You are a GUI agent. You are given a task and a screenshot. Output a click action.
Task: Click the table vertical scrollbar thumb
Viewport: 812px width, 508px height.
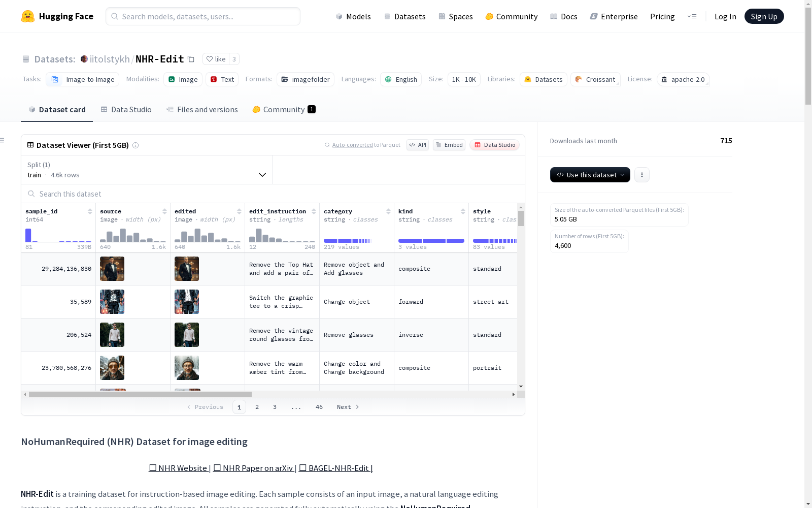[521, 218]
